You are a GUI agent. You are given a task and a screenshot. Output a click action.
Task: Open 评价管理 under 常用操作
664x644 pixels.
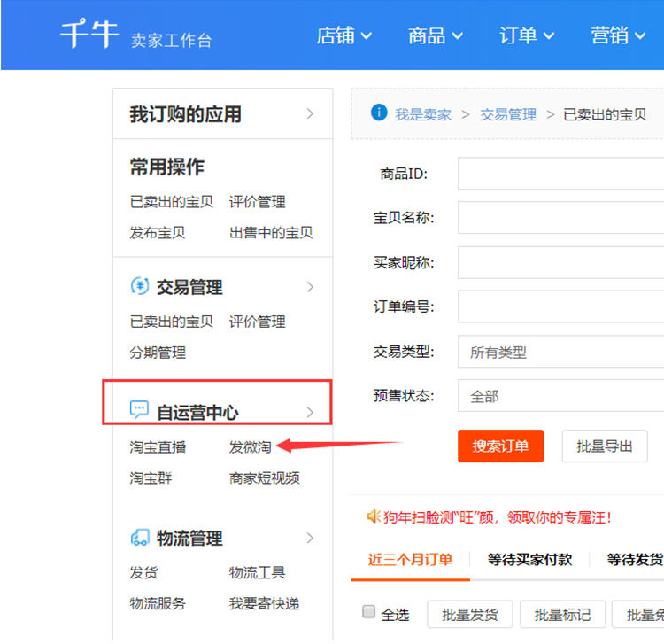[x=257, y=202]
